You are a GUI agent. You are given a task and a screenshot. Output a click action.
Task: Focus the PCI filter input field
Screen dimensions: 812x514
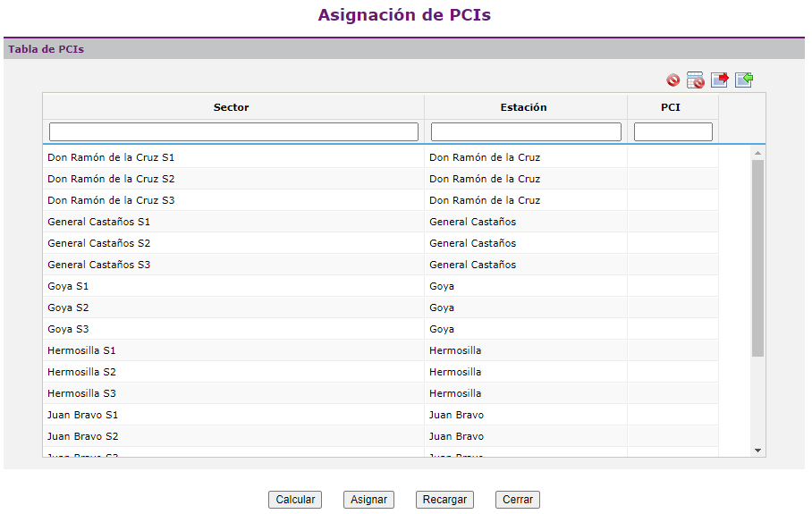click(672, 131)
